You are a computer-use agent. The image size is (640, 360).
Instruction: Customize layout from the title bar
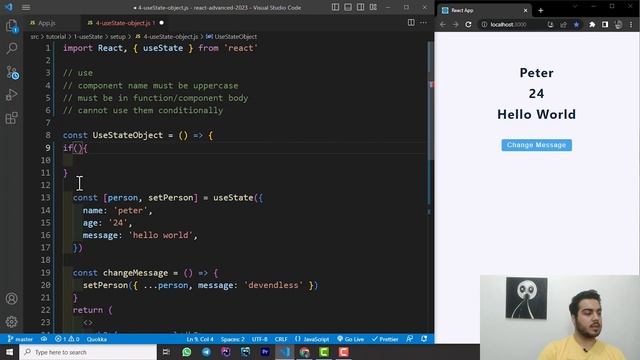point(373,7)
